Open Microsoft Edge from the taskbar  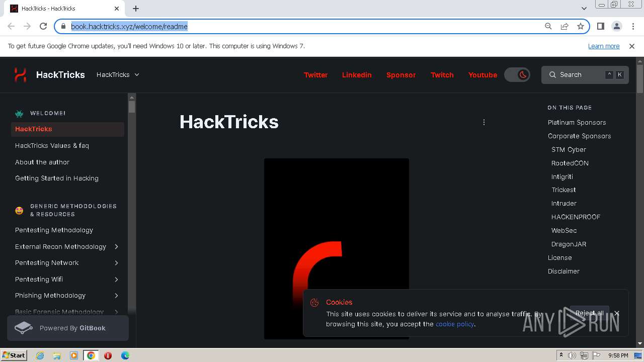[x=125, y=355]
